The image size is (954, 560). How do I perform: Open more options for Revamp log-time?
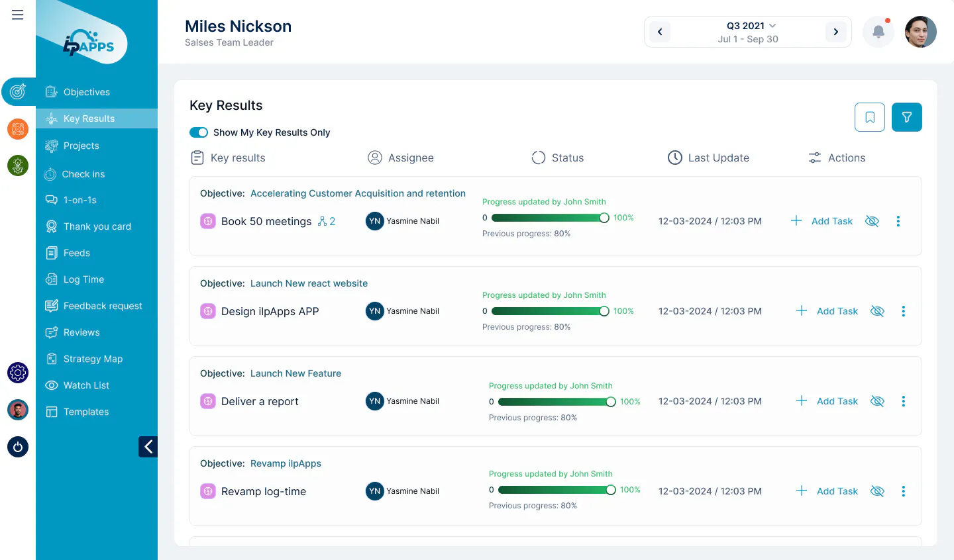(x=904, y=491)
